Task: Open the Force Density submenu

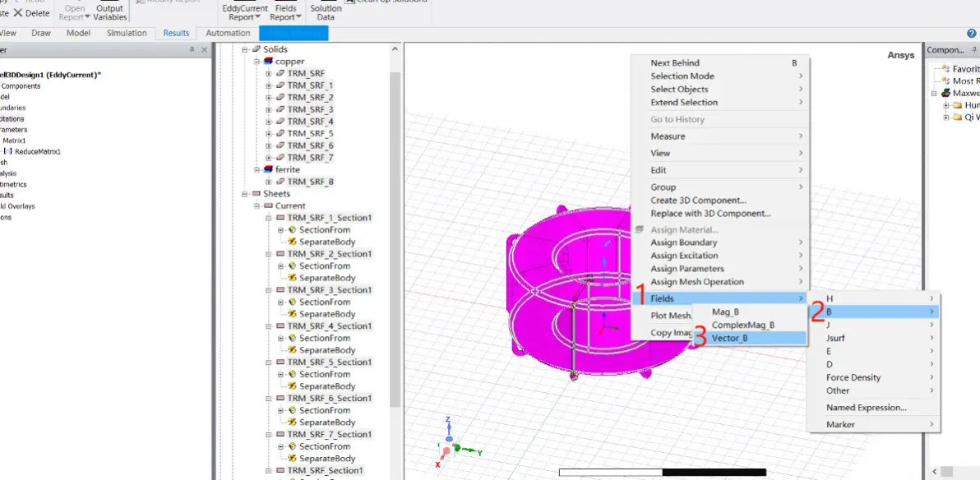Action: (874, 377)
